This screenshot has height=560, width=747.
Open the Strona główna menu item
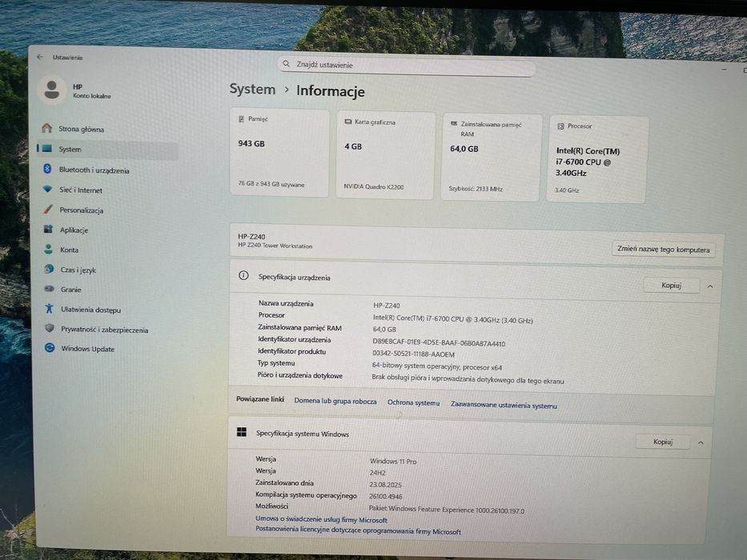[81, 129]
